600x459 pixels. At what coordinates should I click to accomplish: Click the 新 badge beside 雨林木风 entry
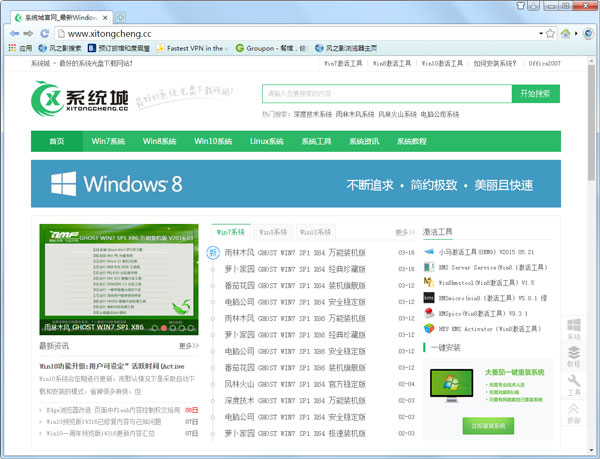pyautogui.click(x=213, y=252)
